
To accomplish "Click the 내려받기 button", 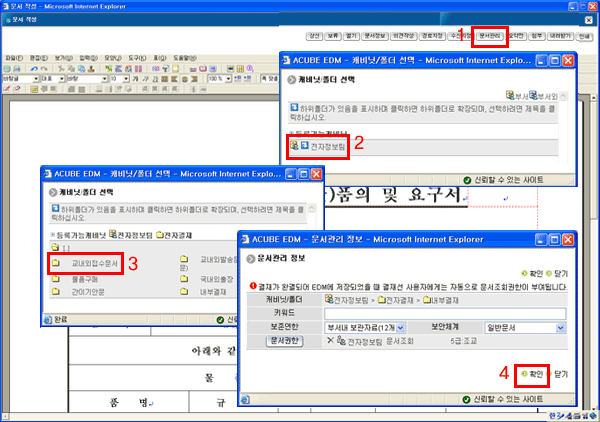I will coord(560,36).
